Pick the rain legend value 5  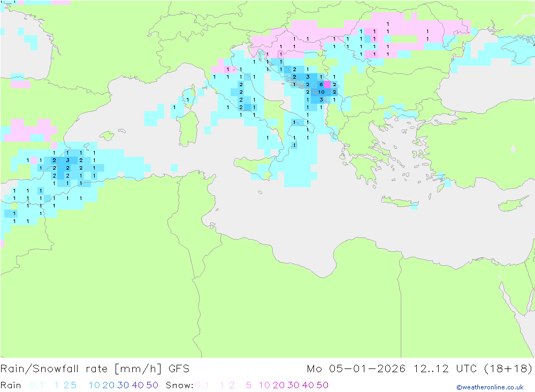click(73, 385)
